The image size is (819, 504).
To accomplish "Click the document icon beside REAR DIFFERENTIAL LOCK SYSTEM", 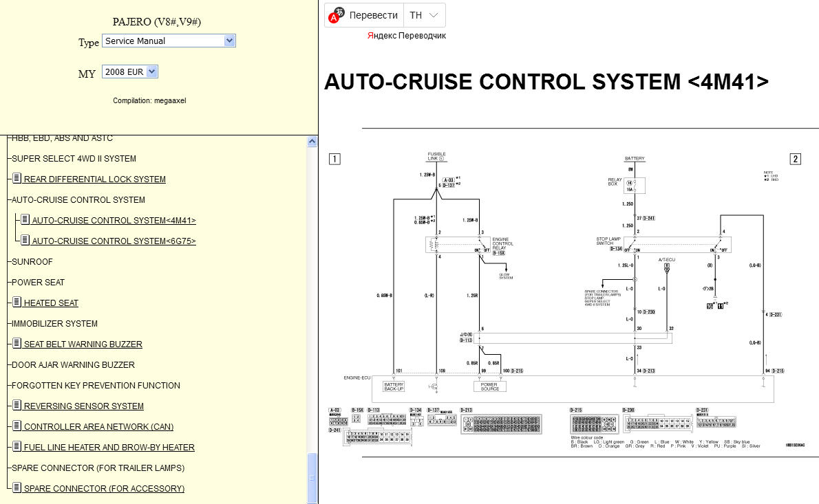I will click(17, 179).
